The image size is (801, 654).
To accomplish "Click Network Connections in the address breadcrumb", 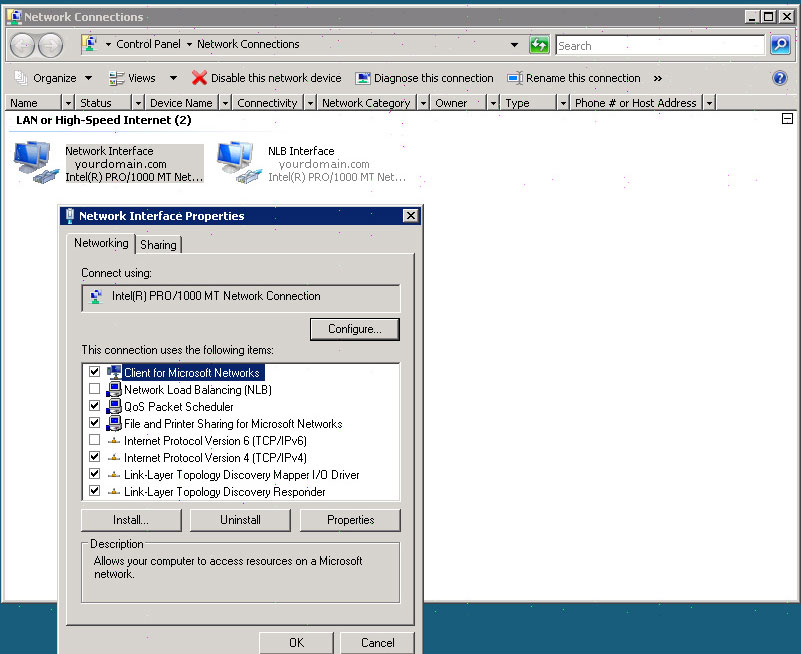I will (248, 44).
